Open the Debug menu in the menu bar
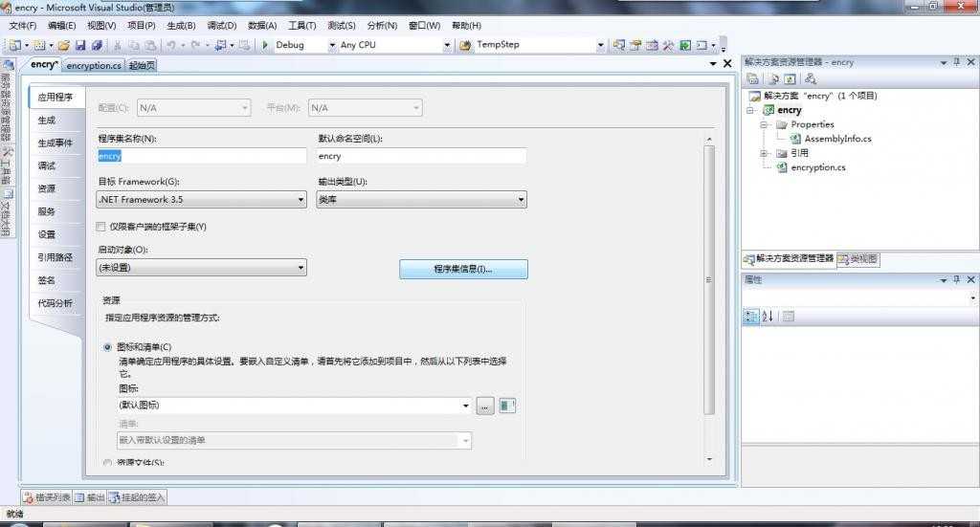980x527 pixels. click(x=222, y=26)
